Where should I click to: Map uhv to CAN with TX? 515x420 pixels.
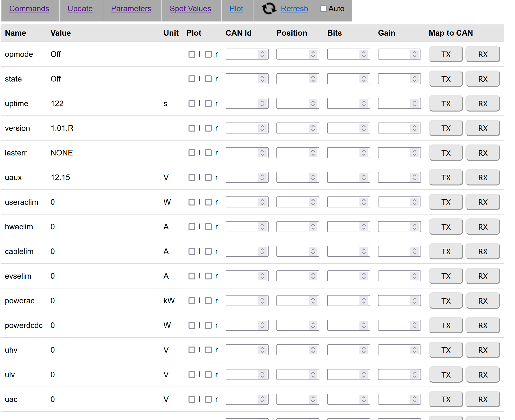(446, 350)
